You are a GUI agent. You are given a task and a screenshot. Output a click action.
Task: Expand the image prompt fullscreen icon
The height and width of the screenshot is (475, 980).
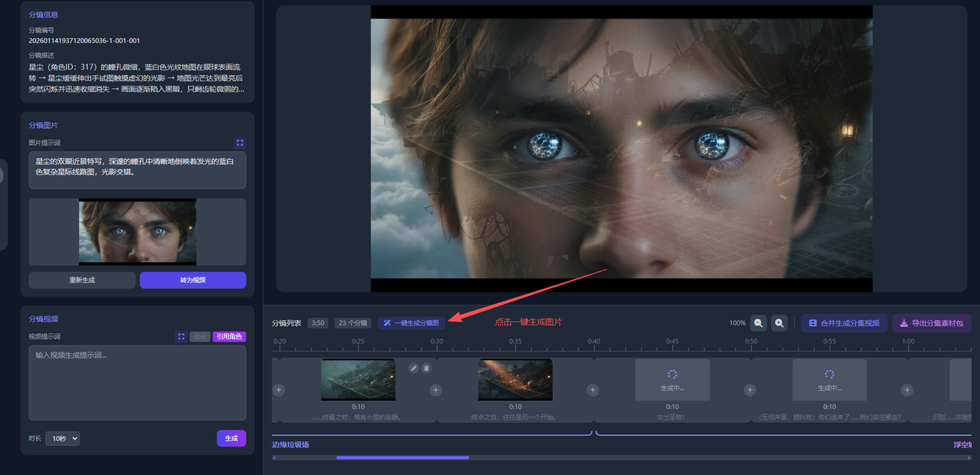240,142
